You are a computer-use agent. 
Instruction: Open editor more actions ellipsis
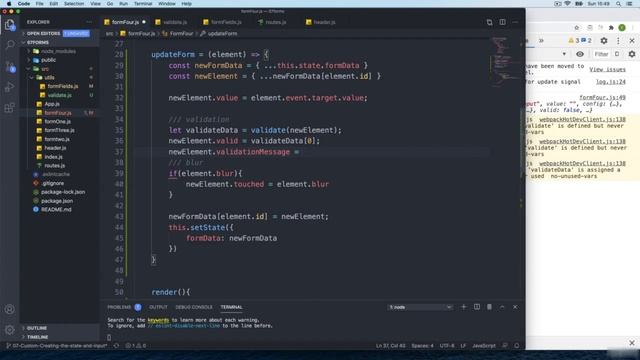pyautogui.click(x=515, y=22)
